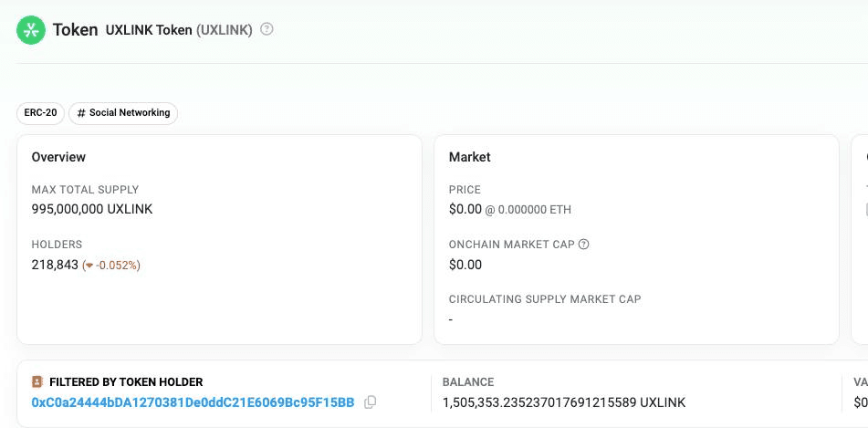Click the Overview card heading
This screenshot has width=868, height=428.
tap(58, 157)
